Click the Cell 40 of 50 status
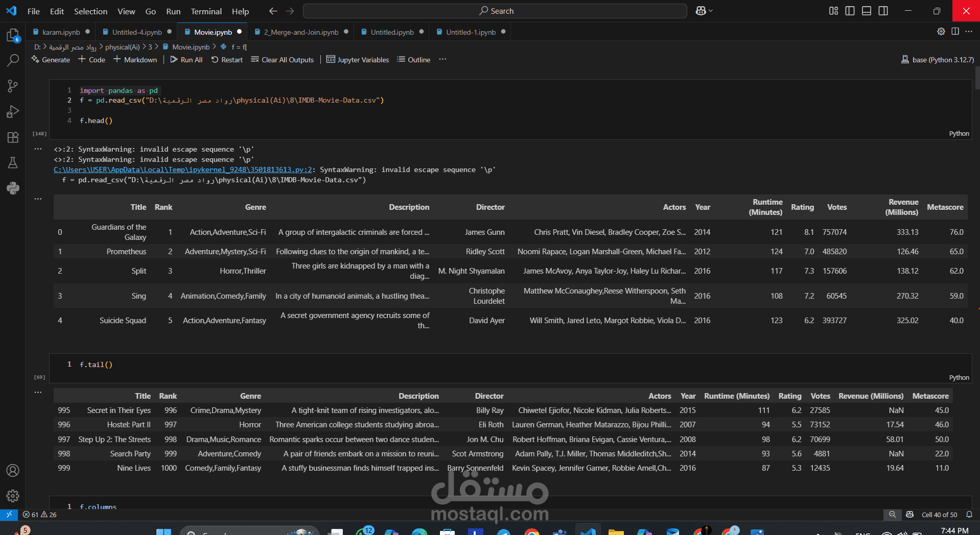980x535 pixels. click(939, 515)
